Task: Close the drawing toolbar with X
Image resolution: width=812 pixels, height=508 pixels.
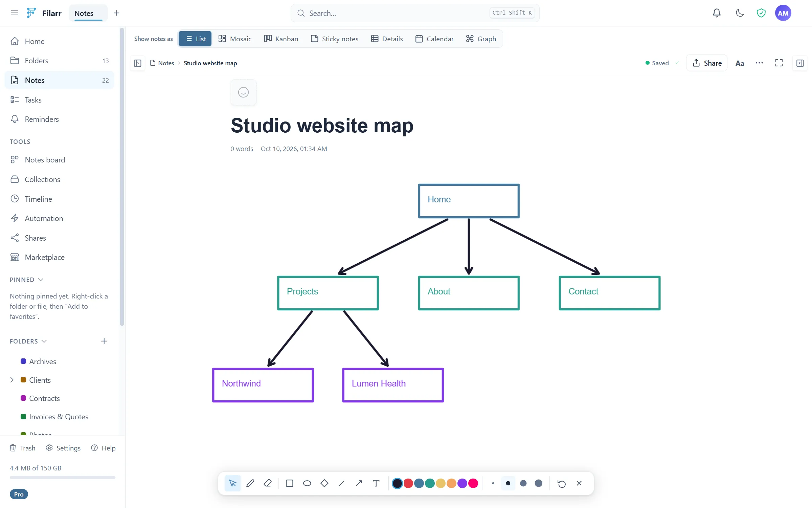Action: tap(579, 483)
